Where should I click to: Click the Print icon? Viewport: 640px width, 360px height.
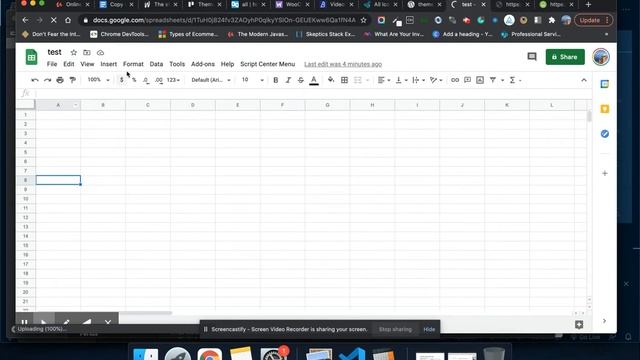(60, 80)
